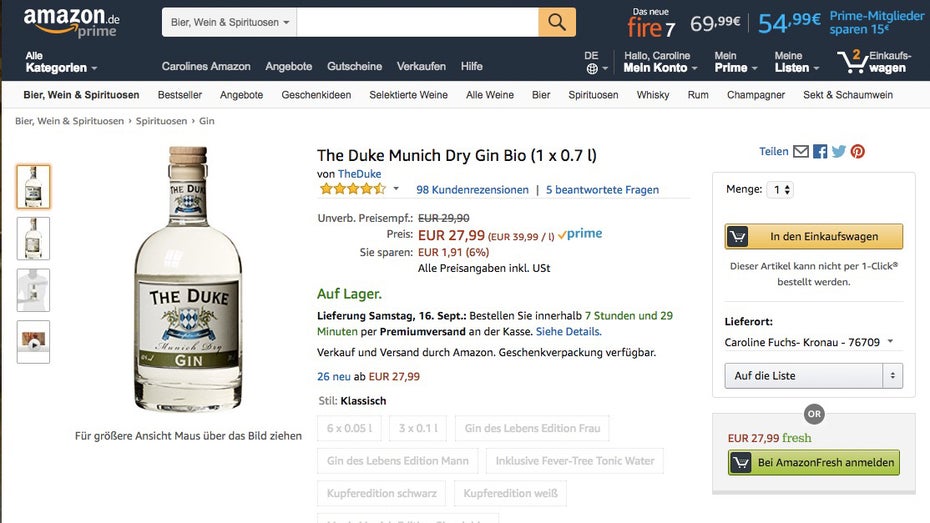Open the Bestseller menu item
This screenshot has height=523, width=930.
coord(180,95)
